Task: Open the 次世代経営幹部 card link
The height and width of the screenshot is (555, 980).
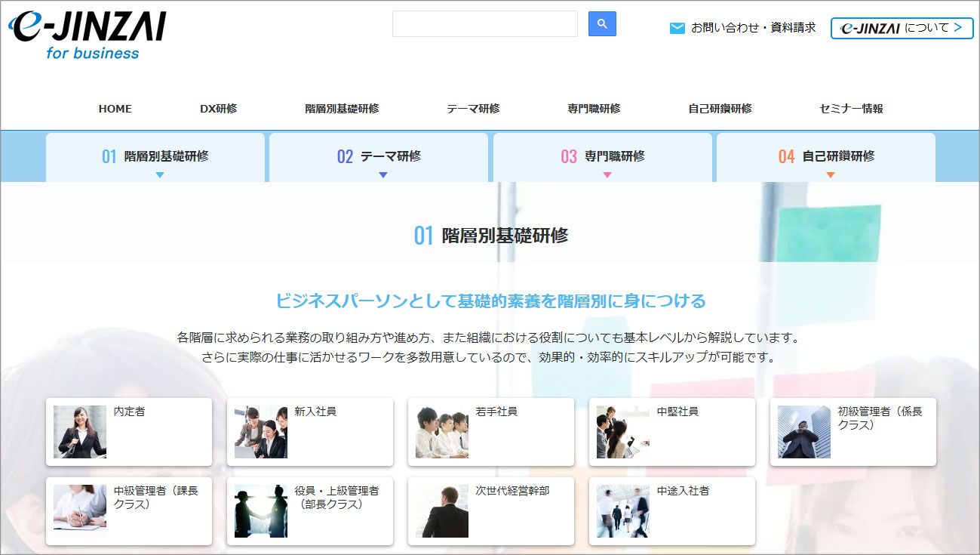Action: (x=491, y=511)
